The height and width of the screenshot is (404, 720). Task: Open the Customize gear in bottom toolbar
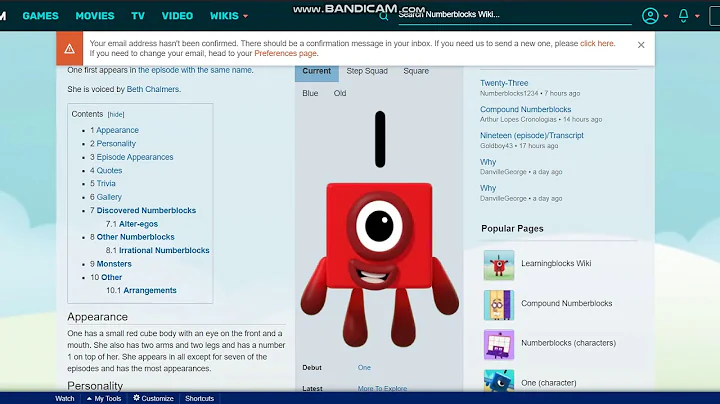tap(136, 398)
